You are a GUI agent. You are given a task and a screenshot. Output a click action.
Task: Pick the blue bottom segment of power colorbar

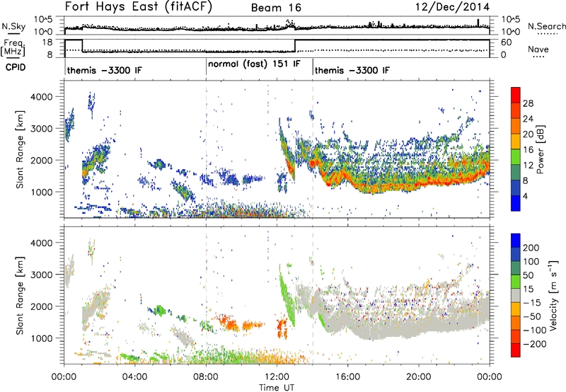tap(516, 204)
